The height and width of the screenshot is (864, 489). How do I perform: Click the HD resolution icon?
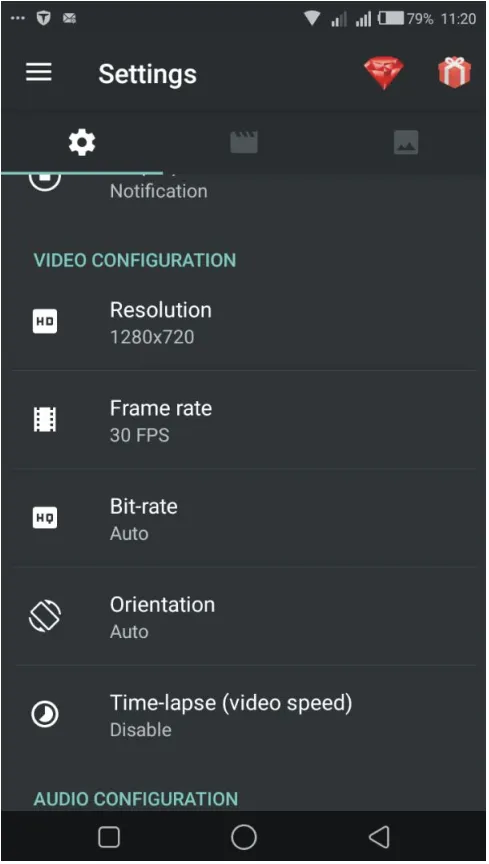pyautogui.click(x=45, y=321)
